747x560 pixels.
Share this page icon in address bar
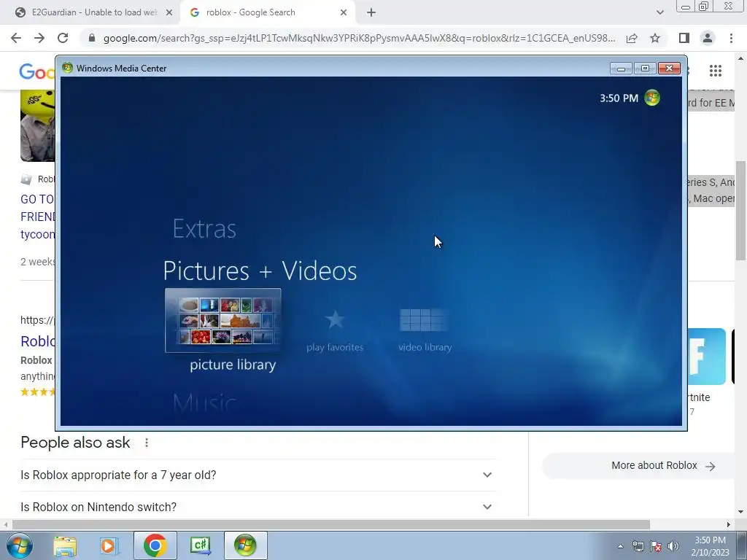tap(632, 38)
